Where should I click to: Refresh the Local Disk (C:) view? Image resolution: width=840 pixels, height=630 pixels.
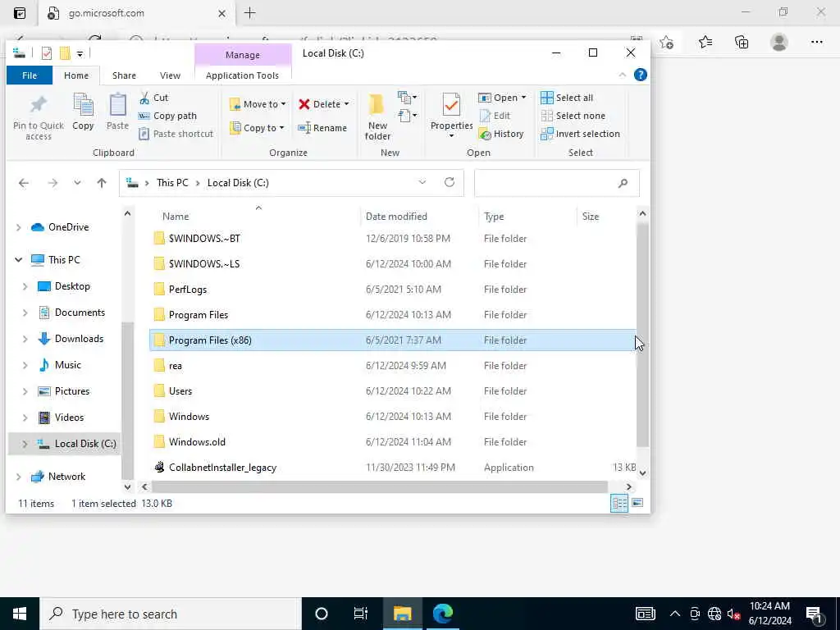point(450,182)
